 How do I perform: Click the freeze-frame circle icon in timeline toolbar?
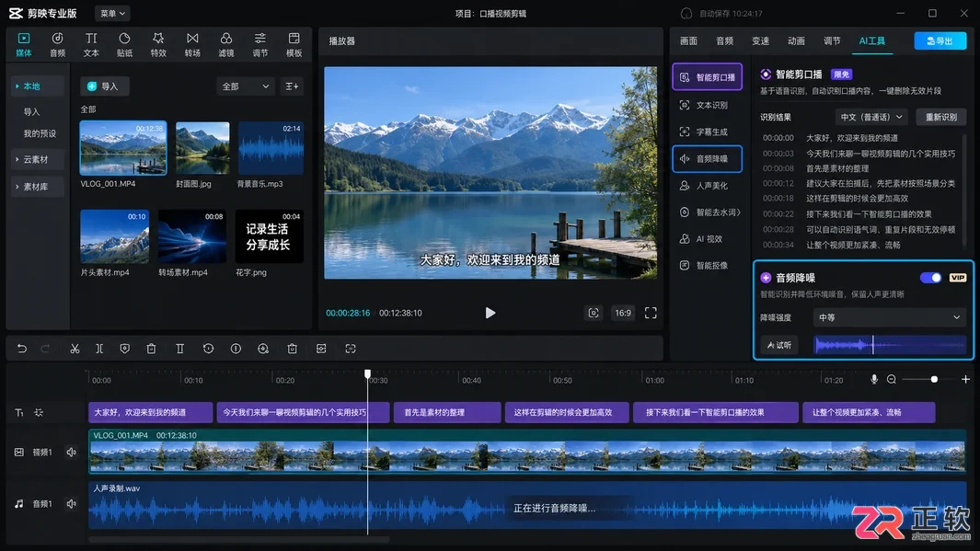click(x=236, y=349)
